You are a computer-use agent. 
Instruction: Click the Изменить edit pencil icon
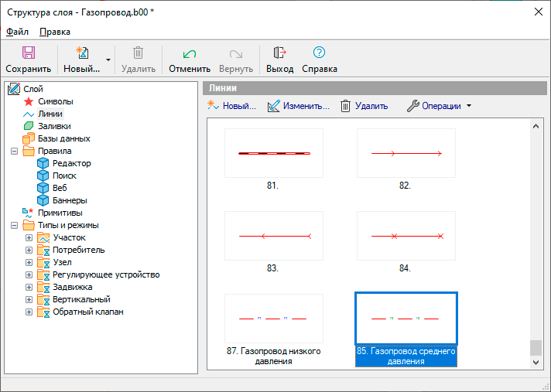click(x=274, y=106)
